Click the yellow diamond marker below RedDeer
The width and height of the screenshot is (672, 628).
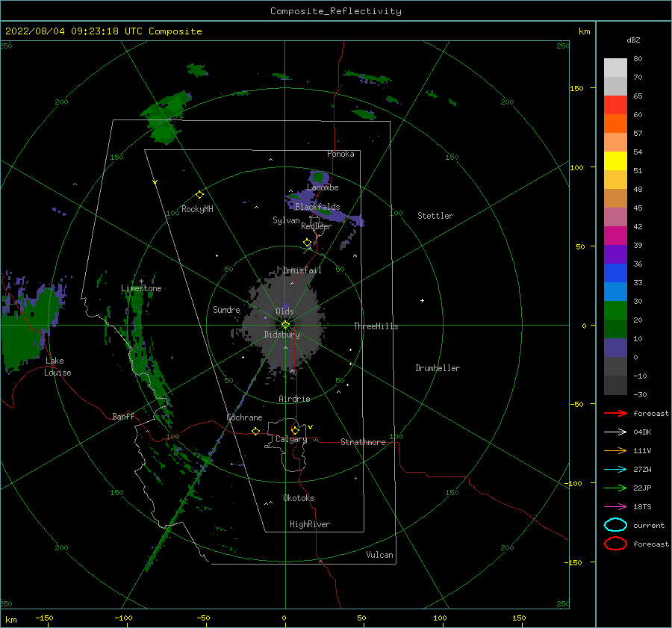pyautogui.click(x=308, y=243)
